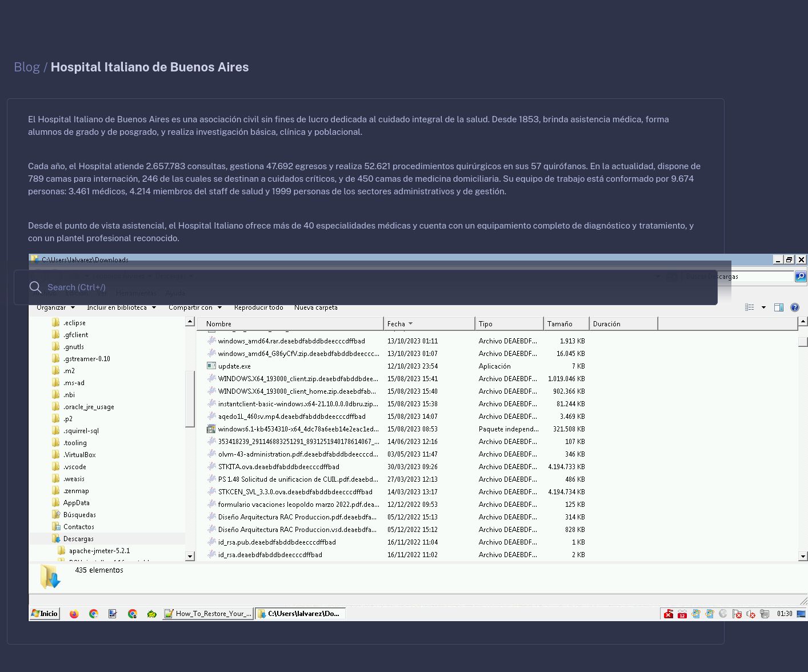Open the How_To_Restore_Your taskbar window
Screen dimensions: 808x672
point(207,614)
